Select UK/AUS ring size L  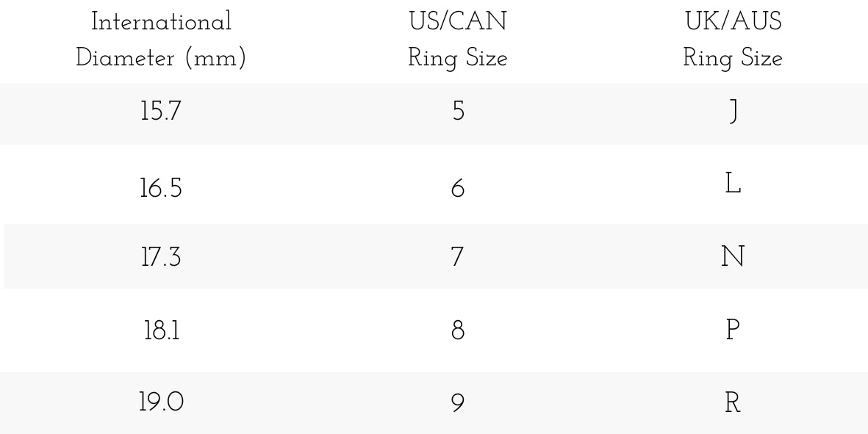[733, 185]
